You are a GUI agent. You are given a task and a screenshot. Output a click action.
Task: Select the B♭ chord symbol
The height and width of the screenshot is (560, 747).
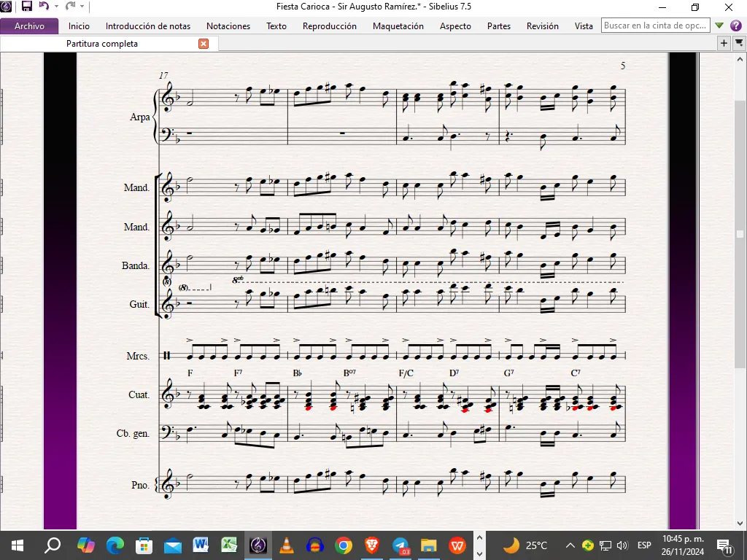coord(298,373)
